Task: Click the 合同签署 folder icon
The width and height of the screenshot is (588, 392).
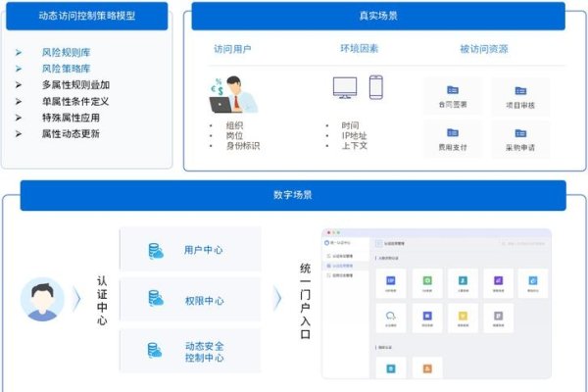Action: (x=453, y=90)
